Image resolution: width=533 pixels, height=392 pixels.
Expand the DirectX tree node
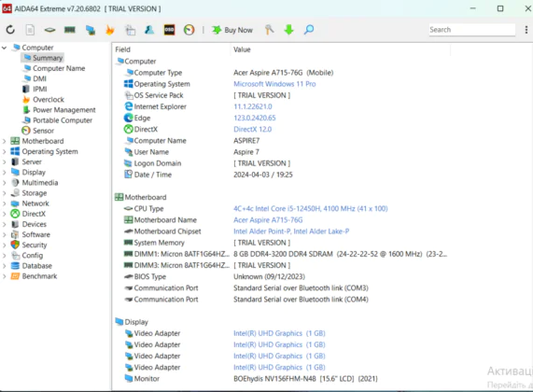pyautogui.click(x=4, y=214)
